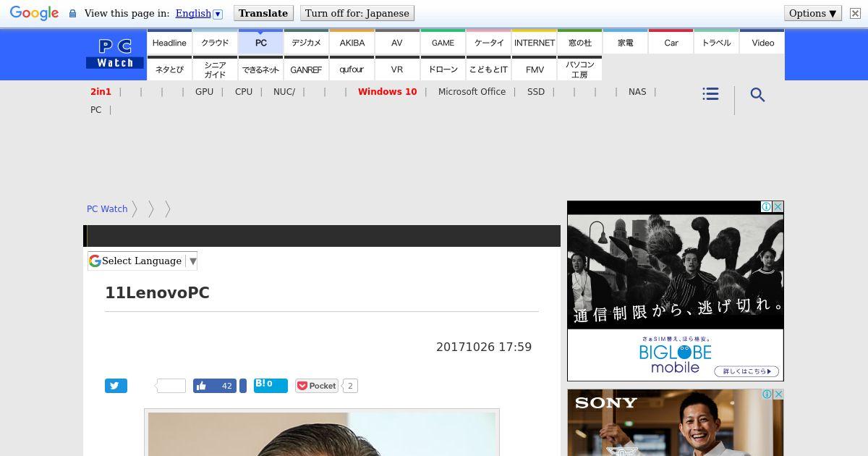868x456 pixels.
Task: Share the article via the Twitter button
Action: pos(116,386)
